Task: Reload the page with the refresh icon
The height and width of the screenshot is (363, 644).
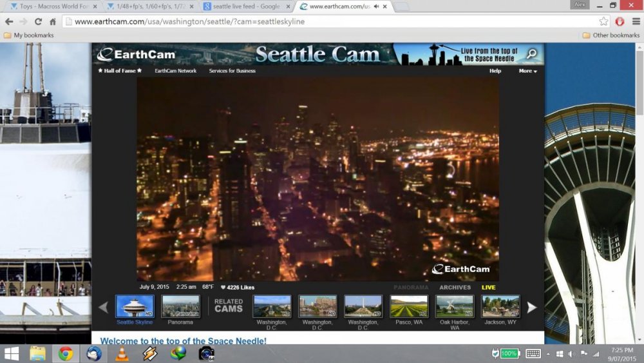Action: pyautogui.click(x=38, y=21)
